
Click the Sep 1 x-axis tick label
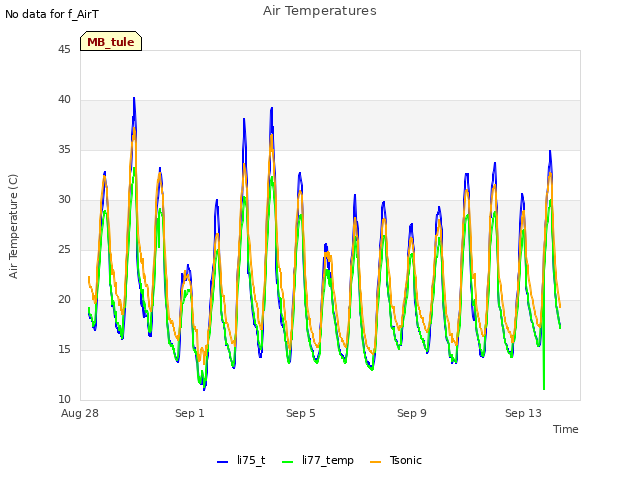(x=190, y=413)
